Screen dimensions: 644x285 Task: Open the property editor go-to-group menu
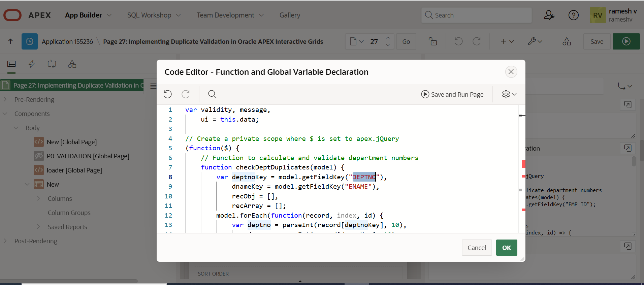[625, 86]
